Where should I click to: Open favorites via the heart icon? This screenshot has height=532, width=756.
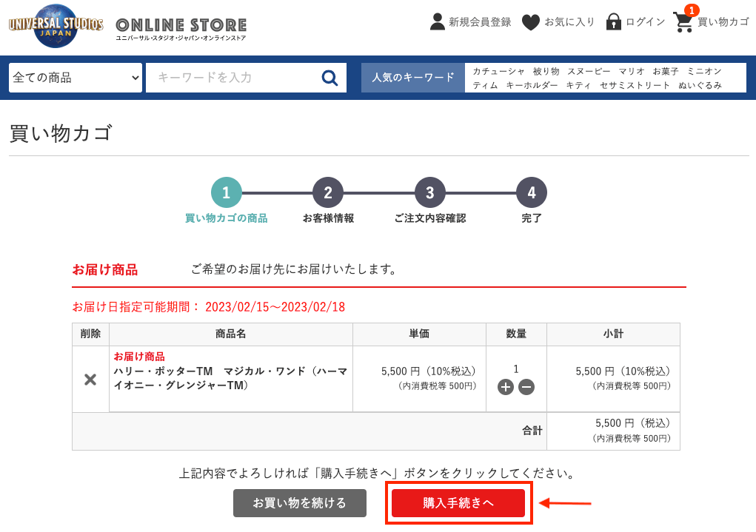tap(530, 22)
